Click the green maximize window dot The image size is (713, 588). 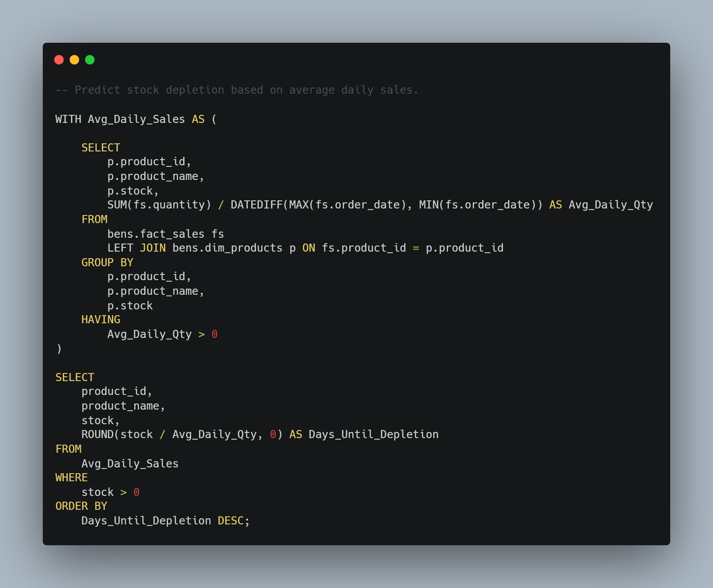(90, 60)
